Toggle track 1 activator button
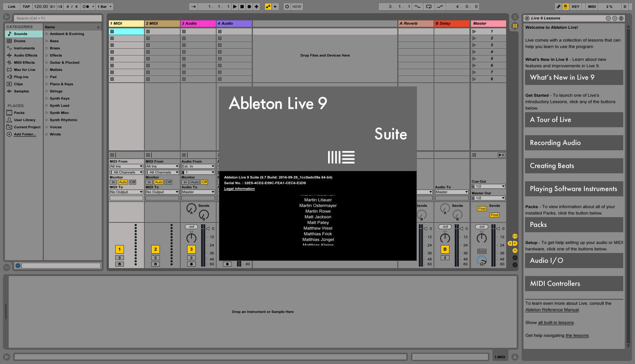Screen dimensions: 635x364 pos(119,249)
